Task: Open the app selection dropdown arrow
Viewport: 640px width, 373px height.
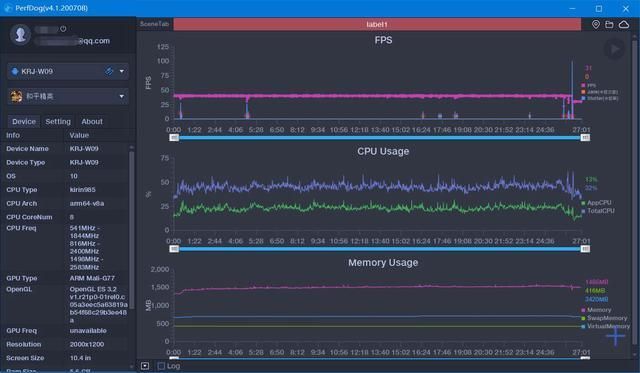Action: coord(122,96)
